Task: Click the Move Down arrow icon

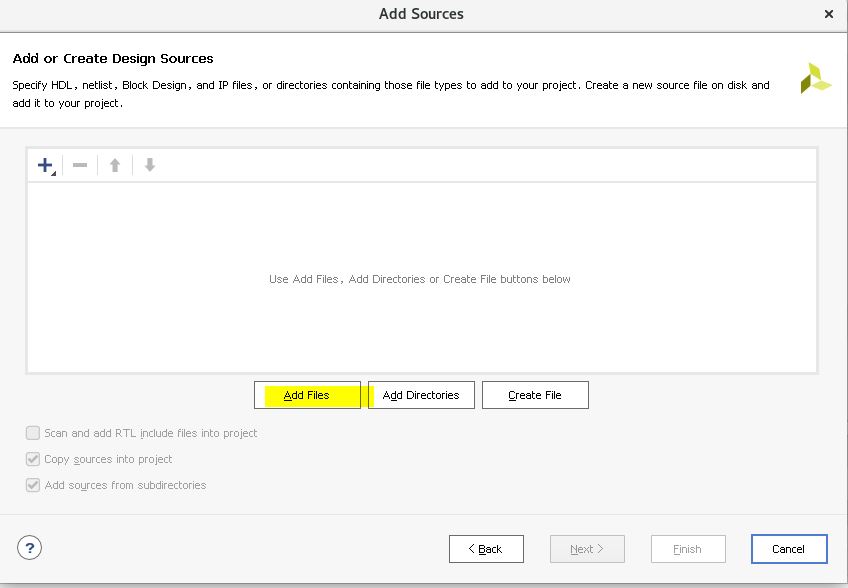Action: click(150, 166)
